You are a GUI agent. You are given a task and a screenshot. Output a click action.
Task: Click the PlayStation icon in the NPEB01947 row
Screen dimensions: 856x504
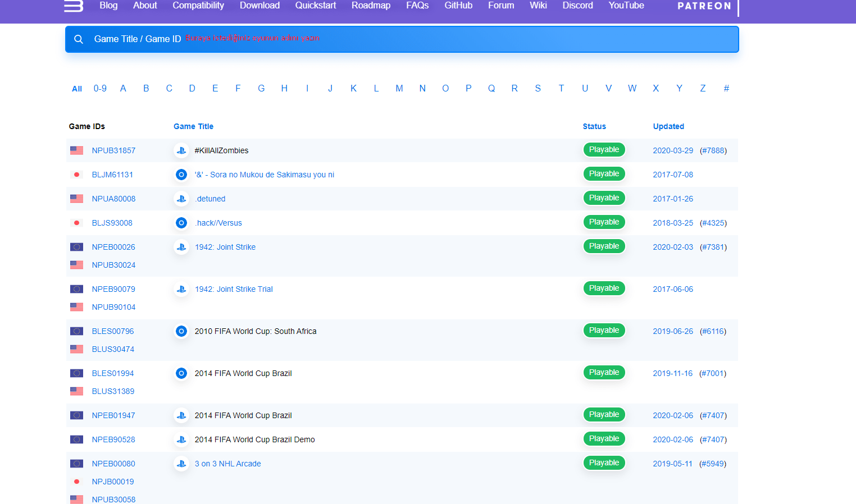[181, 415]
